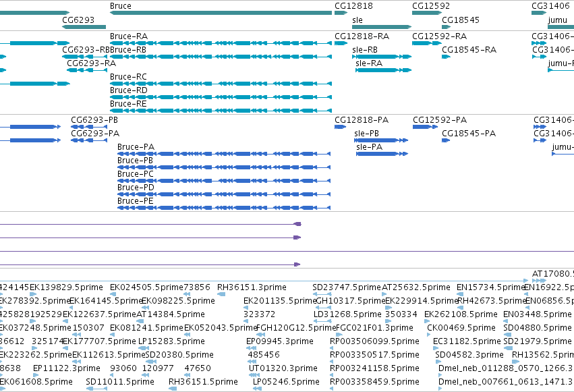574x392 pixels.
Task: Select the long Bruce gene arrow glyph
Action: [221, 13]
